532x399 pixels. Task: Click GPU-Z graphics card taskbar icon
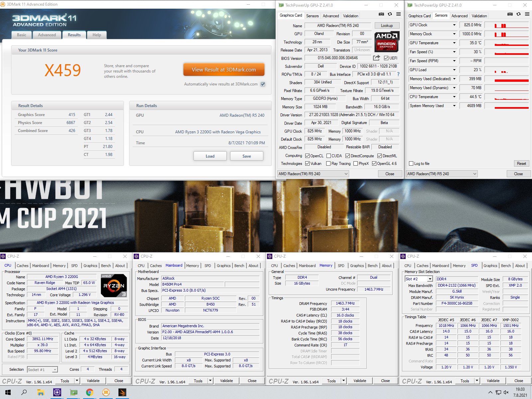pos(73,392)
